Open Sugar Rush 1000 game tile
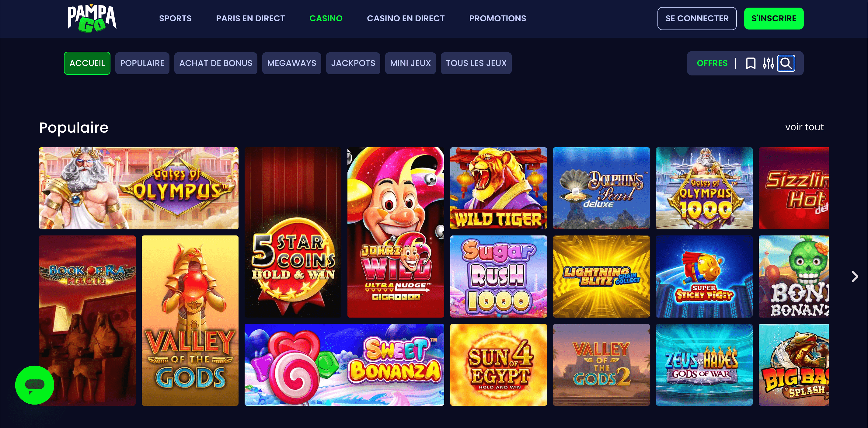Image resolution: width=868 pixels, height=428 pixels. (498, 276)
